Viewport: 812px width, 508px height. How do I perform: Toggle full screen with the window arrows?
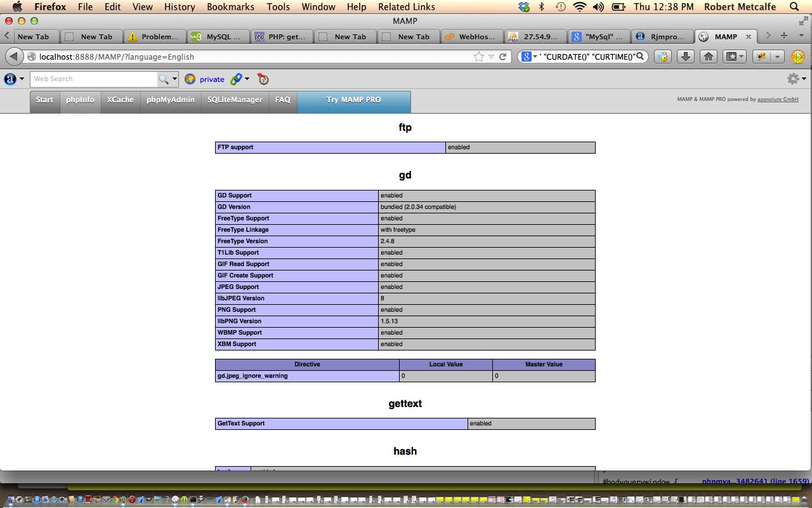tap(803, 22)
